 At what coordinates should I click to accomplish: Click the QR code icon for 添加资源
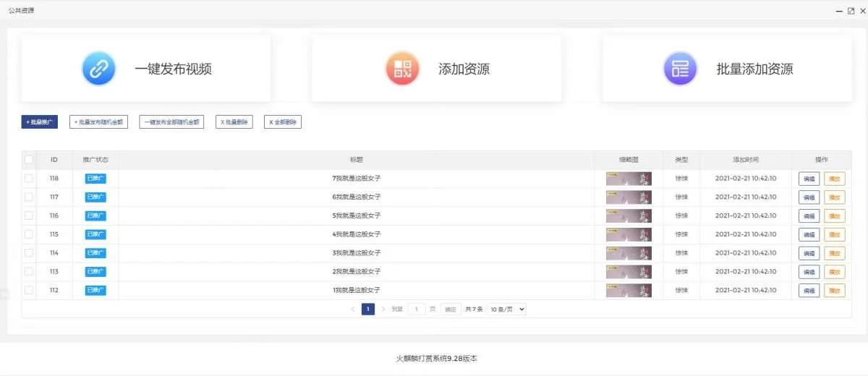402,69
